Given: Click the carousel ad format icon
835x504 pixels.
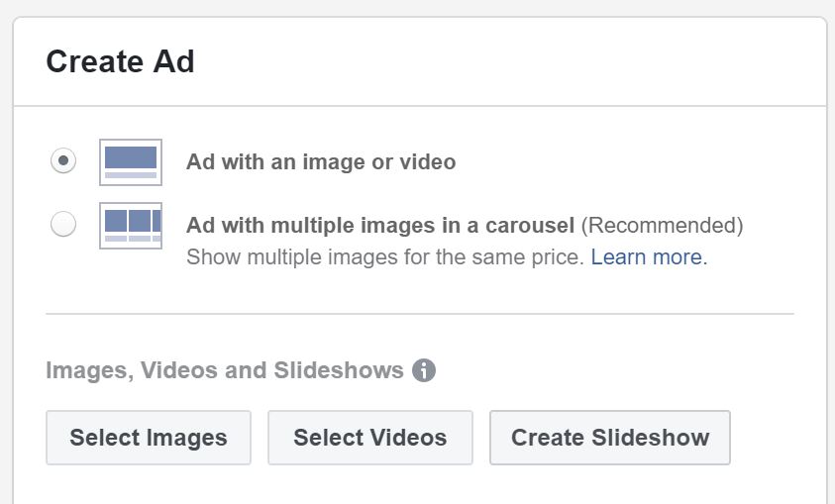Looking at the screenshot, I should pos(131,226).
